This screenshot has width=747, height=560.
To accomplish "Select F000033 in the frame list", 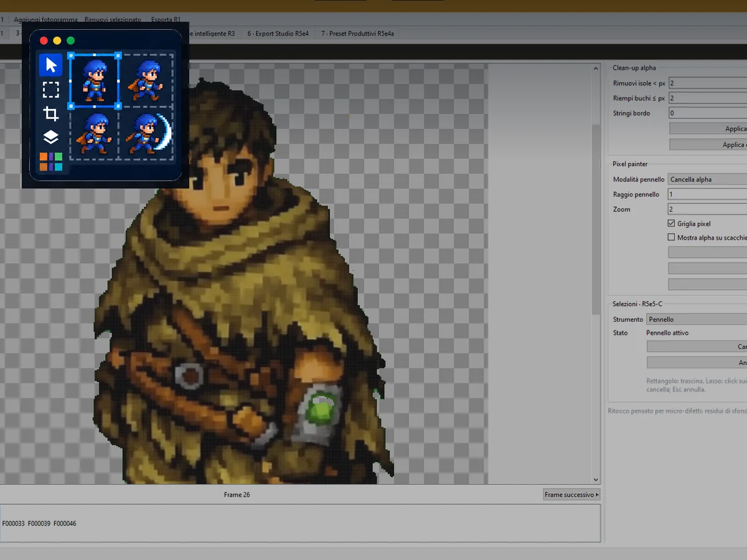I will coord(13,524).
